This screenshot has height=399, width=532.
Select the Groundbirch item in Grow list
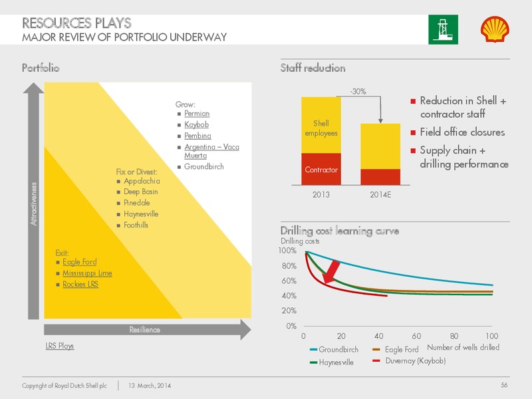pos(204,167)
